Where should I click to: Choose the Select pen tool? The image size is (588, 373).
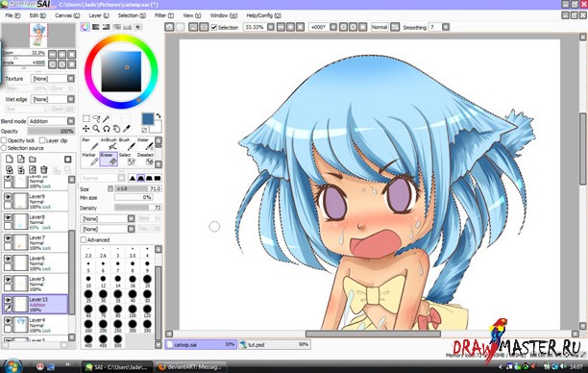click(127, 160)
